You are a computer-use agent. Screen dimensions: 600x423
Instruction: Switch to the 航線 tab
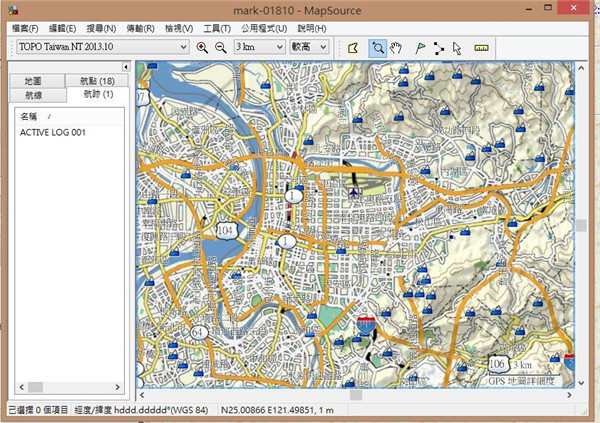[37, 95]
